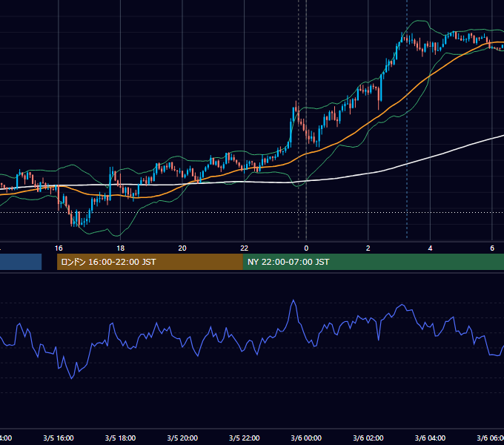Click the 3/5 18:00 date label
The height and width of the screenshot is (445, 504).
[120, 438]
